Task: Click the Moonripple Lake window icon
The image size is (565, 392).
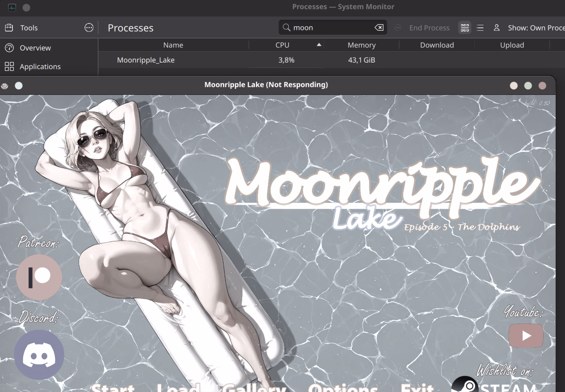Action: tap(5, 86)
